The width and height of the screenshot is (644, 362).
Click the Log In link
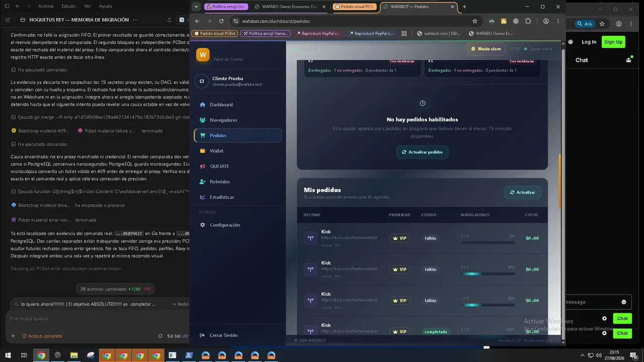589,42
